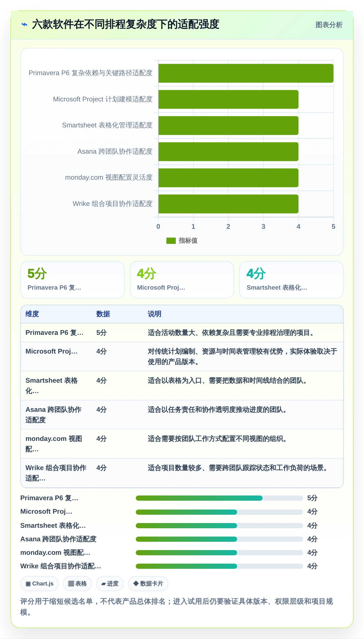
Task: Click the 表格 tag chip
Action: click(77, 584)
